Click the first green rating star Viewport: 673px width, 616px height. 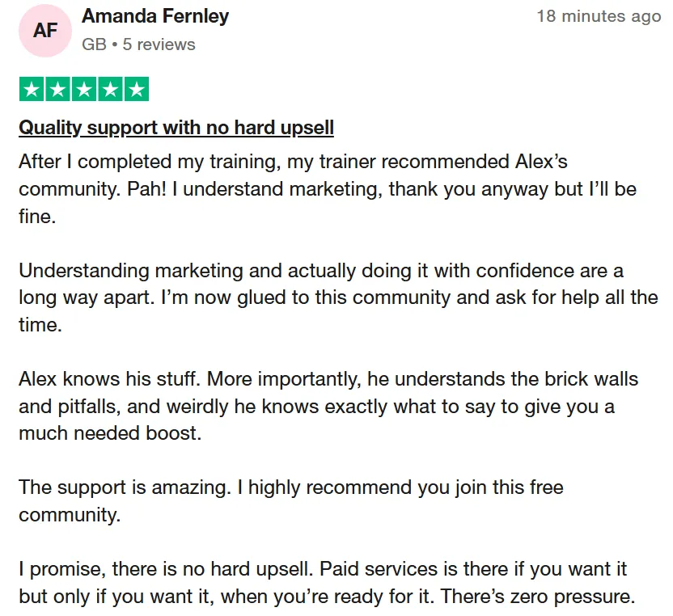tap(32, 89)
